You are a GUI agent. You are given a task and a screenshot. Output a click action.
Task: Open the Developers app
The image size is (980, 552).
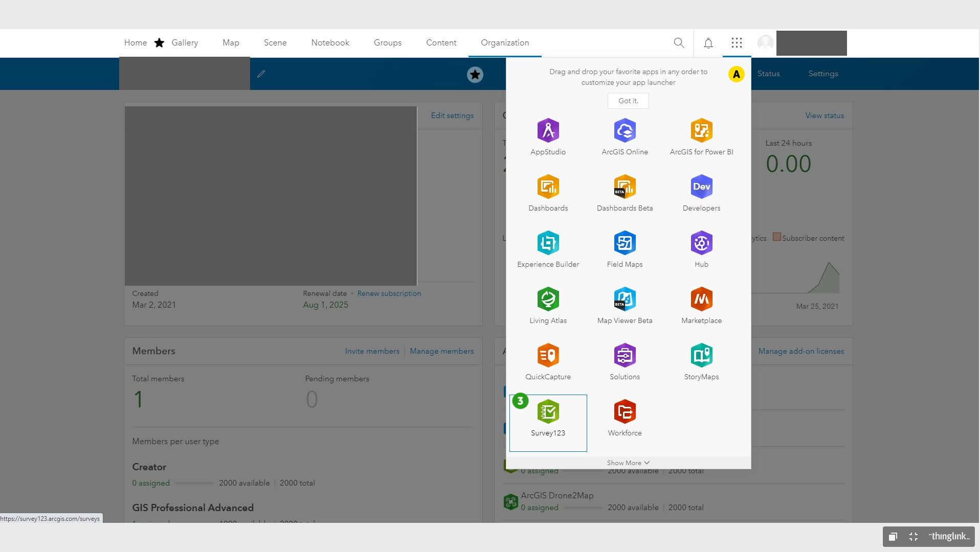point(701,193)
